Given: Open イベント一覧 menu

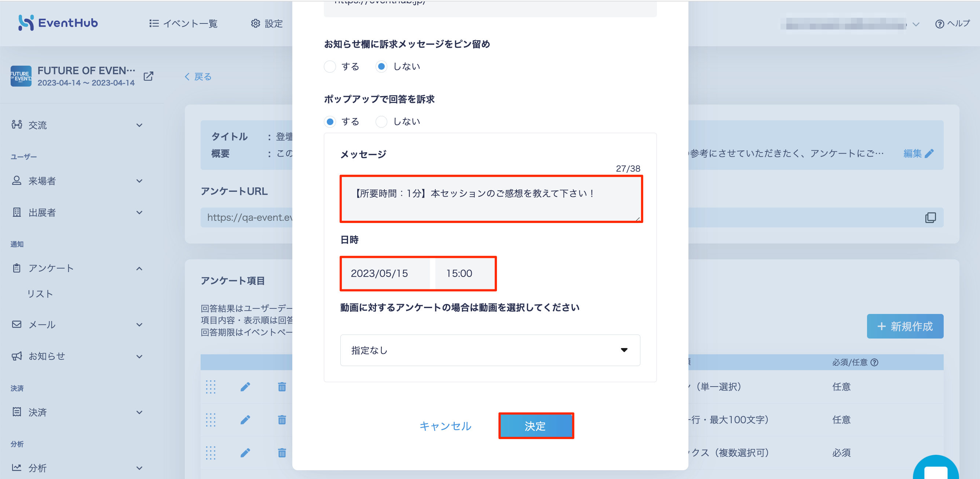Looking at the screenshot, I should [183, 23].
